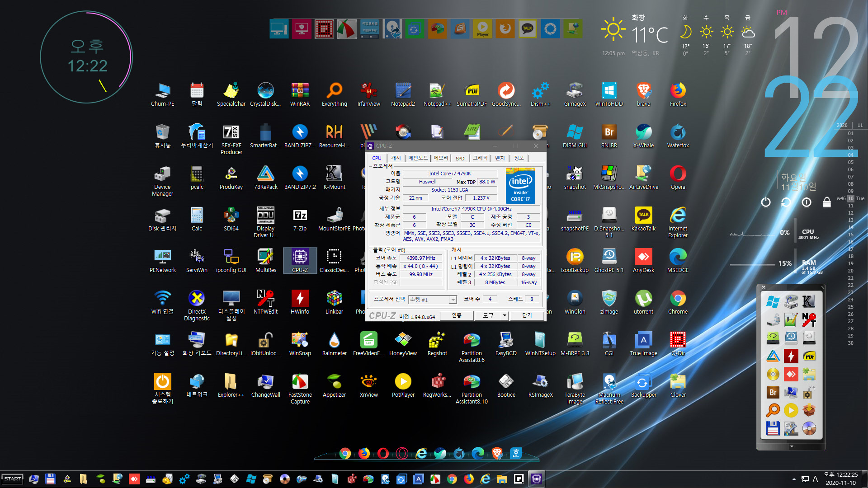Switch to the 벤치 tab in CPU-Z
Viewport: 868px width, 488px height.
pos(500,158)
